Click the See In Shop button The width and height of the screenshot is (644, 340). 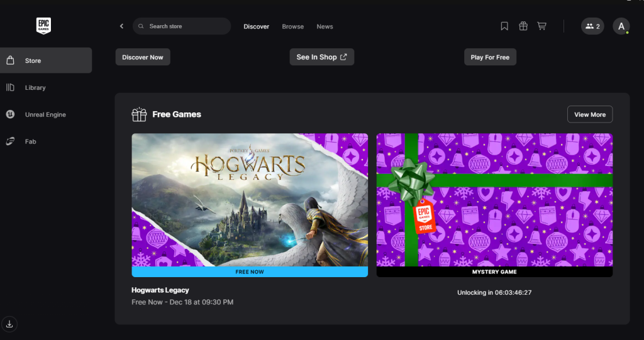321,57
